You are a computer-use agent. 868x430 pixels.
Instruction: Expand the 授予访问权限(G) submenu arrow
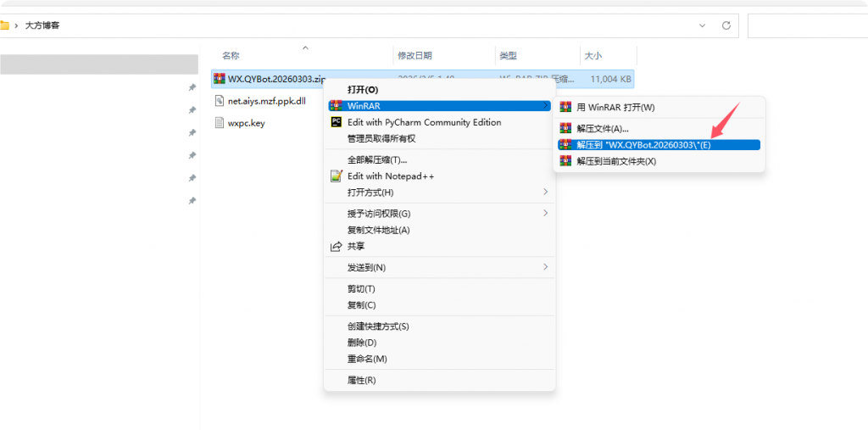pyautogui.click(x=545, y=213)
